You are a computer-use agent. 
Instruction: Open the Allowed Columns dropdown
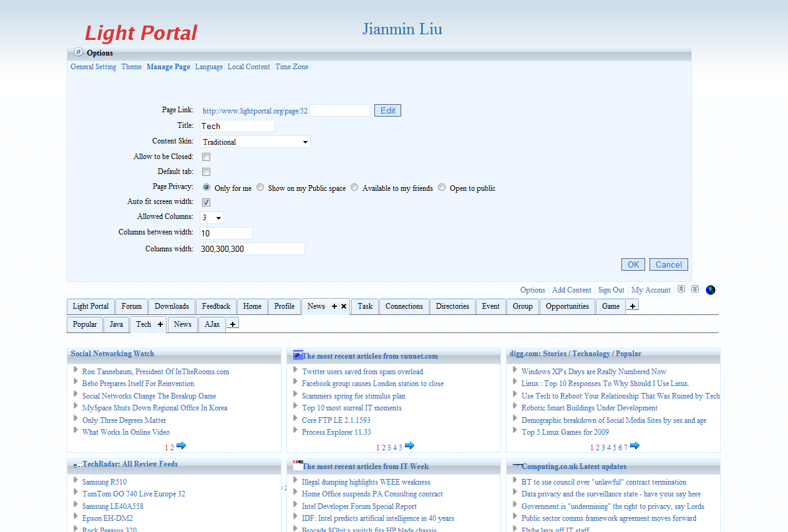212,218
